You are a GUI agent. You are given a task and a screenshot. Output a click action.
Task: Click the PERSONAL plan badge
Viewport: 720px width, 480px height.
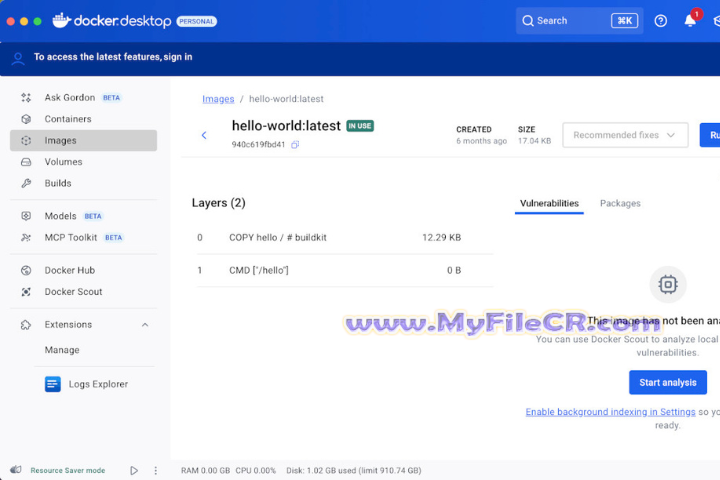(197, 21)
